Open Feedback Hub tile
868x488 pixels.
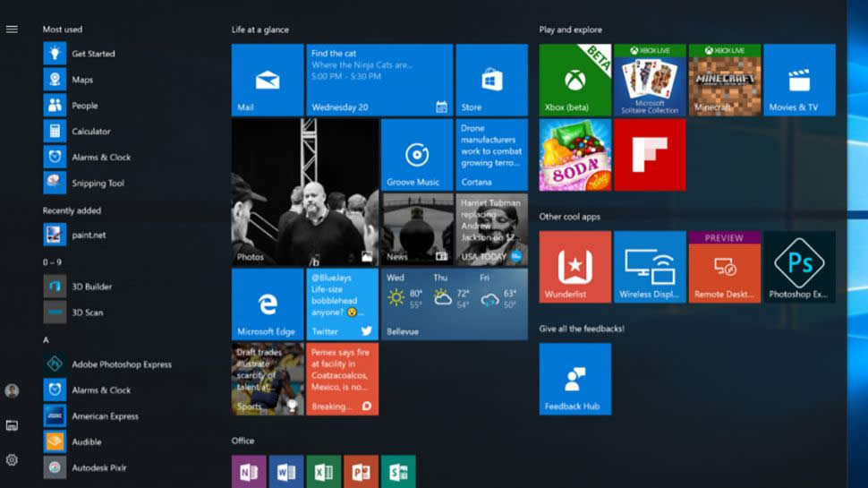click(574, 379)
